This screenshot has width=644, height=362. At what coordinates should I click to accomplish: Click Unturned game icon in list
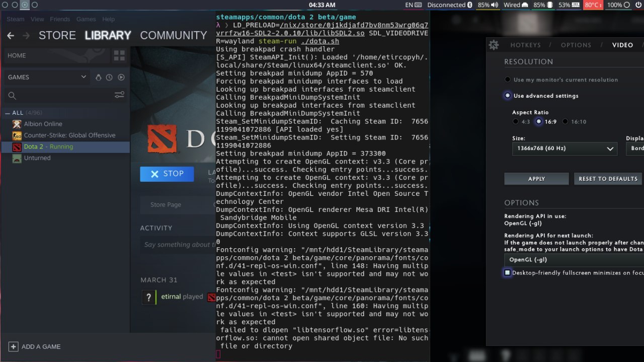[x=17, y=158]
